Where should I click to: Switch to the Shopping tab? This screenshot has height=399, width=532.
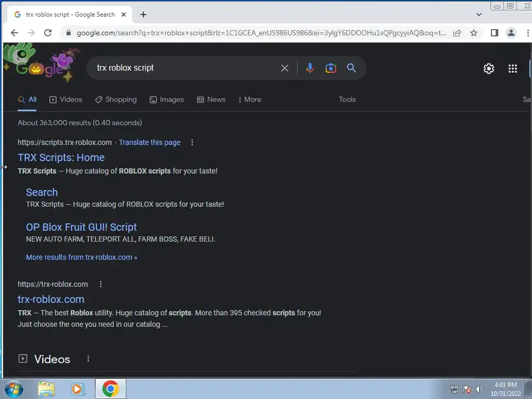(x=116, y=99)
